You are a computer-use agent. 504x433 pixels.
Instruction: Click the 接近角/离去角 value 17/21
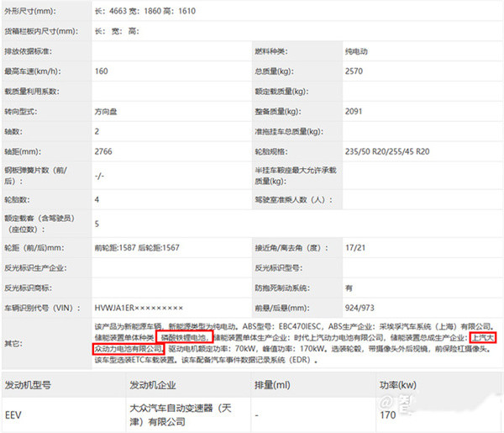(x=356, y=248)
